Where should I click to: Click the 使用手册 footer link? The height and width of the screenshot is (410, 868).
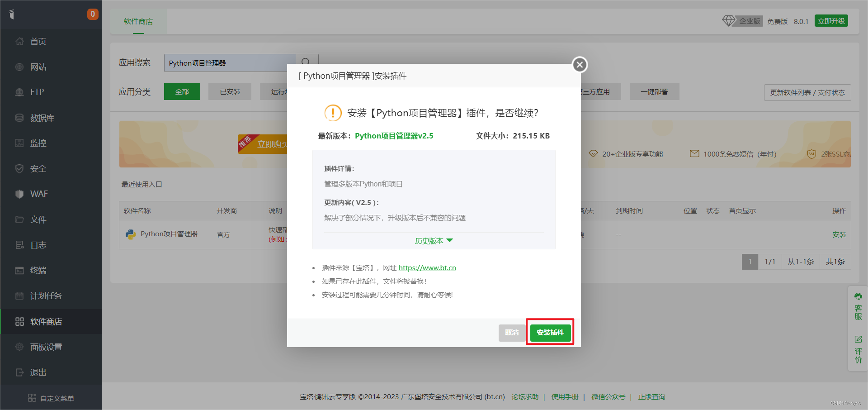pos(565,397)
